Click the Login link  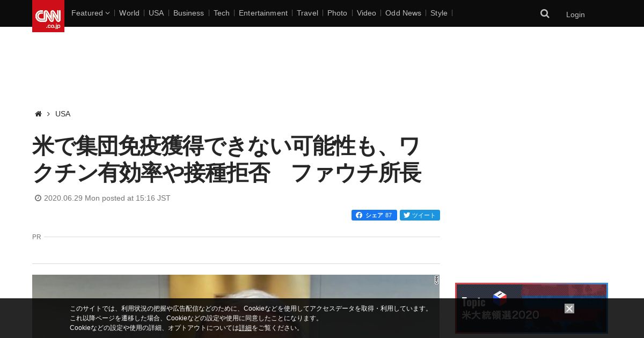pyautogui.click(x=575, y=14)
